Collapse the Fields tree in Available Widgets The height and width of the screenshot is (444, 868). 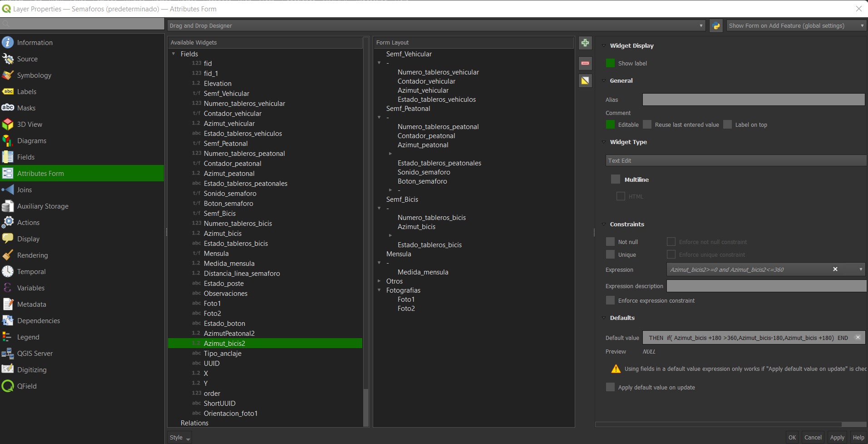pos(173,54)
